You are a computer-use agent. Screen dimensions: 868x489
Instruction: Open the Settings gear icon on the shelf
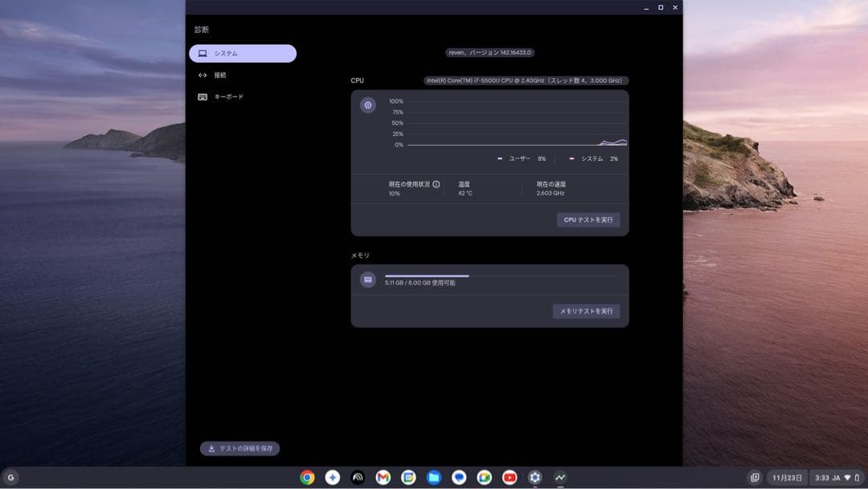534,477
